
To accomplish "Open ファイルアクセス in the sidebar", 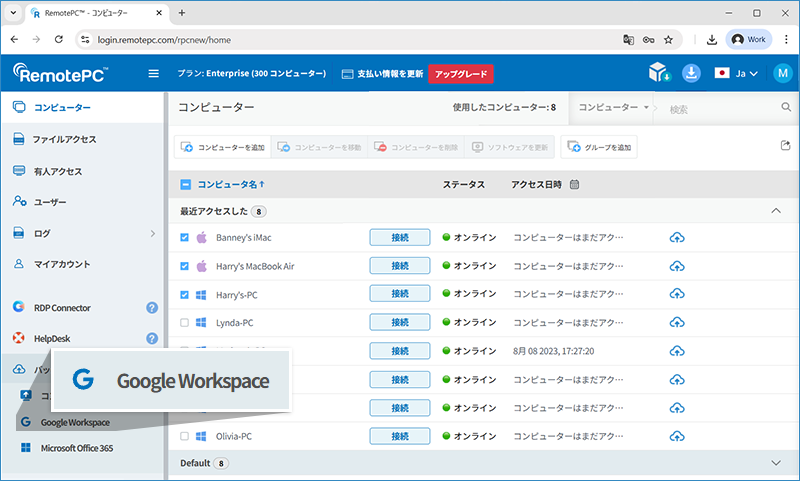I will [x=64, y=139].
